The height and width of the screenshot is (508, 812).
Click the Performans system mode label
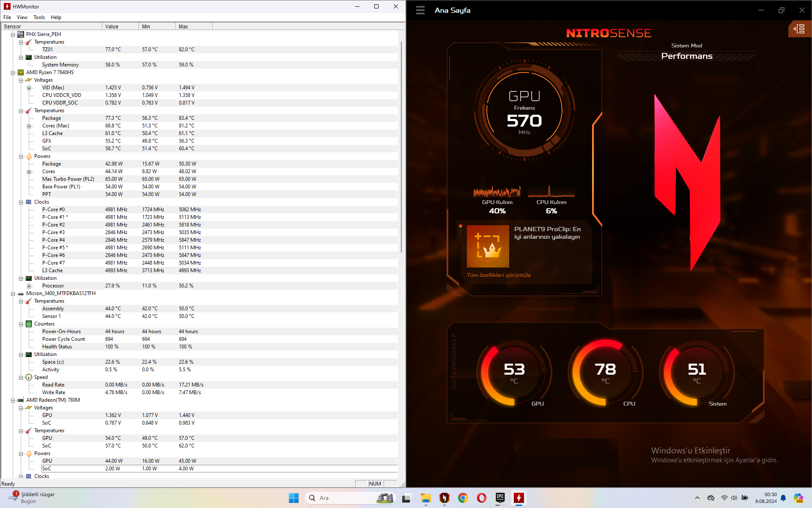[687, 56]
